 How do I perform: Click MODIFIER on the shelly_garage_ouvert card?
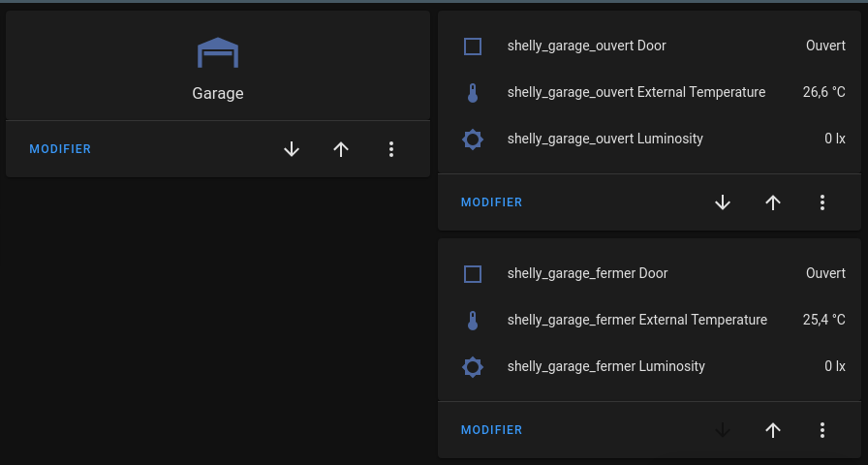491,202
